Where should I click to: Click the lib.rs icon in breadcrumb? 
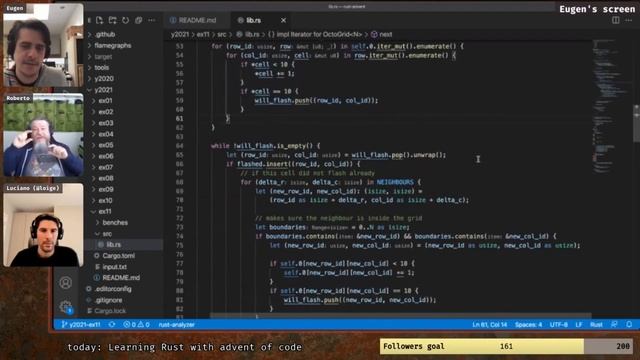[x=240, y=34]
